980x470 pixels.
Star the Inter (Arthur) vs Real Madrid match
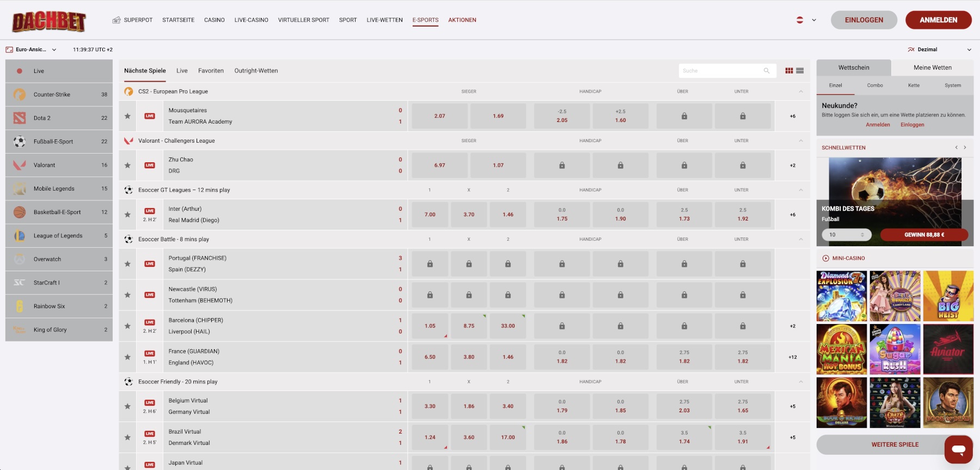click(x=127, y=215)
